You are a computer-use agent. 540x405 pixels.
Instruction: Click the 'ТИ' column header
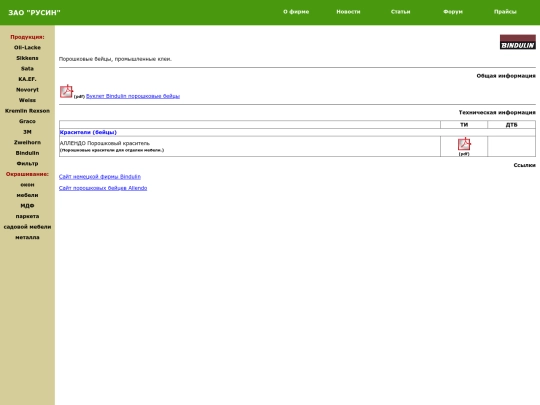point(464,125)
